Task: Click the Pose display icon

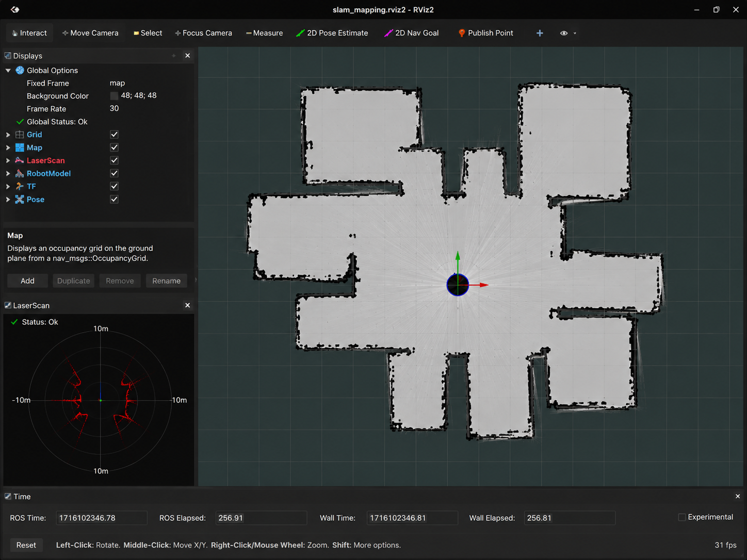Action: pyautogui.click(x=20, y=199)
